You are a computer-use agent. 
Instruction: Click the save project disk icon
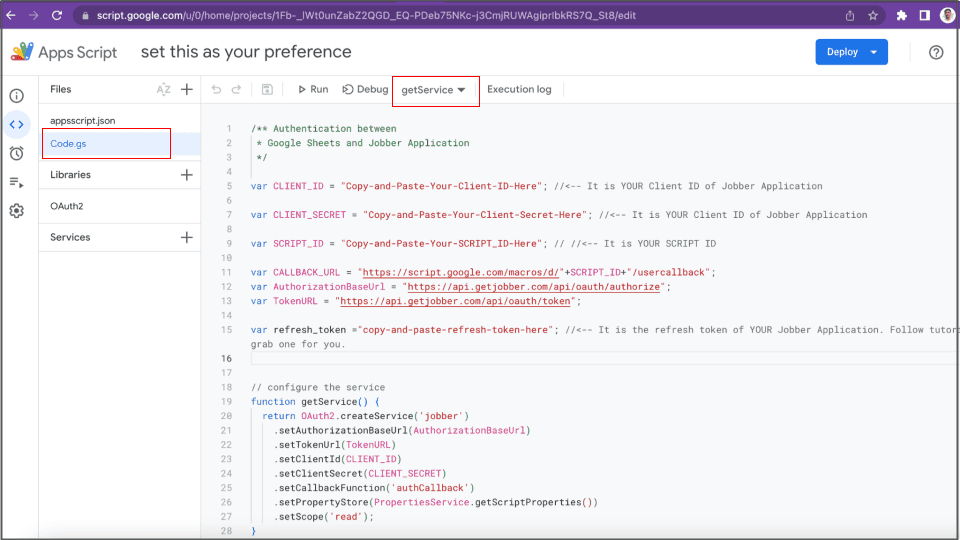pos(267,90)
